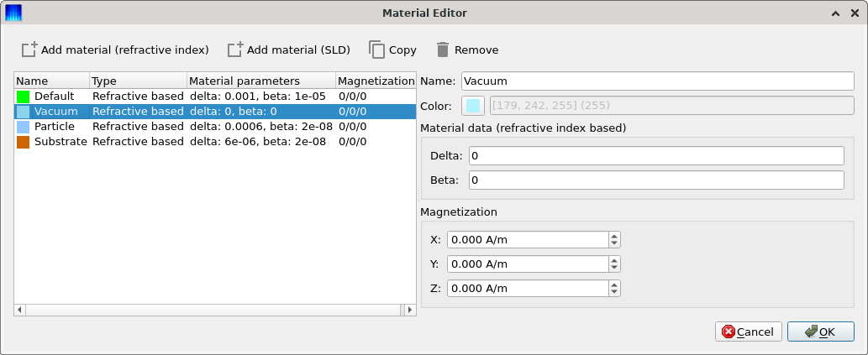
Task: Select the orange Substrate material swatch
Action: pyautogui.click(x=23, y=142)
